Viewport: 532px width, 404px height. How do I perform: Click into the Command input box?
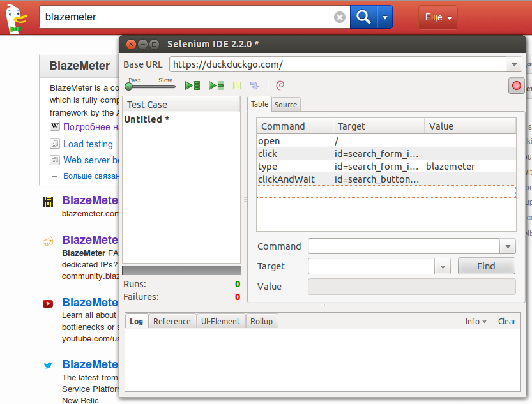tap(404, 246)
